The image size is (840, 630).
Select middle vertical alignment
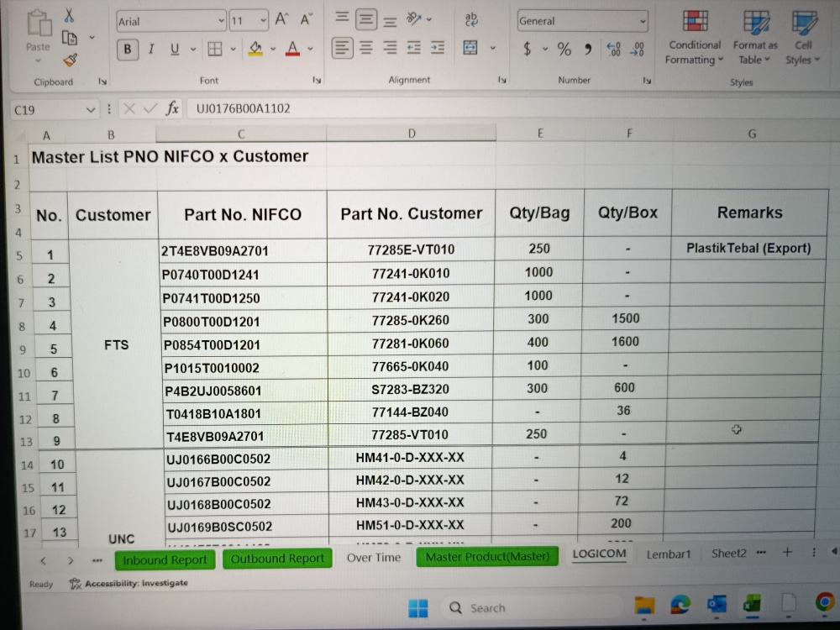pos(366,19)
